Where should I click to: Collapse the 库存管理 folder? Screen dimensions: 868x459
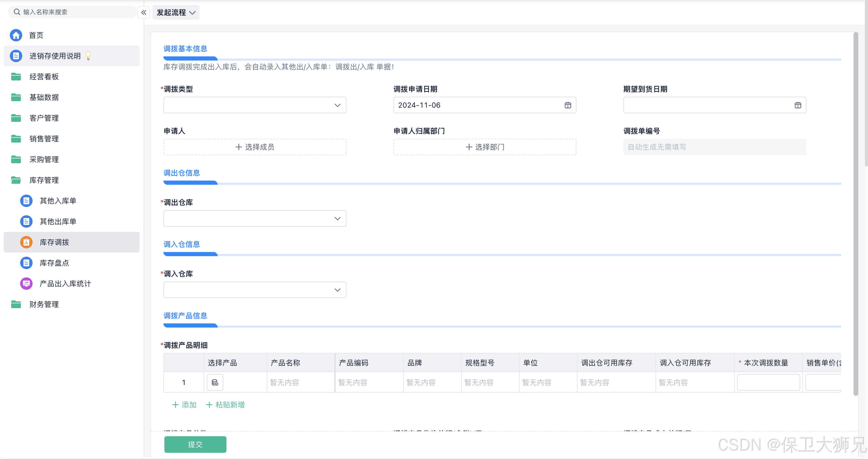click(44, 180)
